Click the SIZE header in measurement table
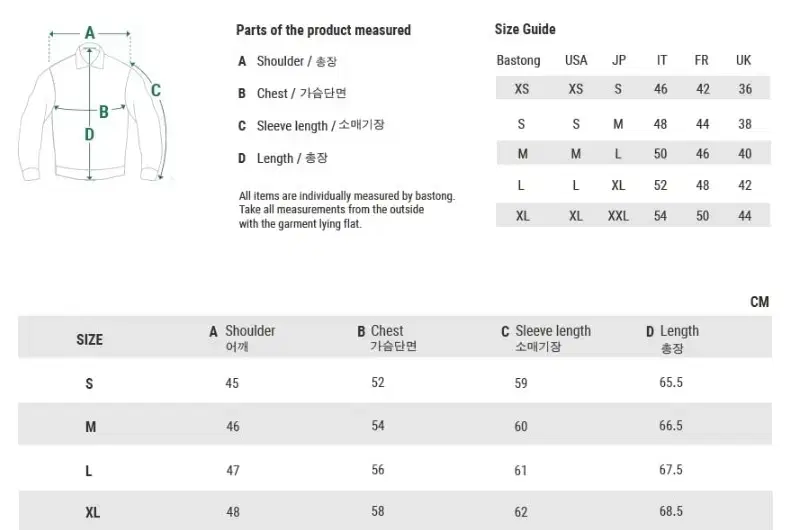 click(x=89, y=339)
